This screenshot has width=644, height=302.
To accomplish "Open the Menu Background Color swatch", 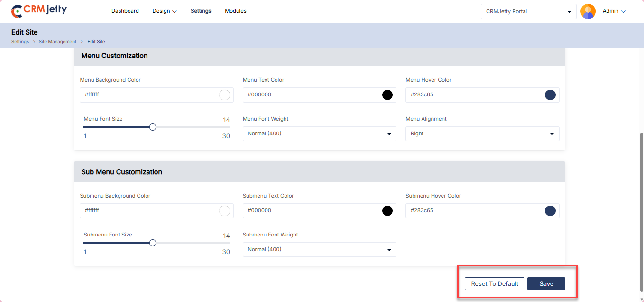I will coord(224,95).
